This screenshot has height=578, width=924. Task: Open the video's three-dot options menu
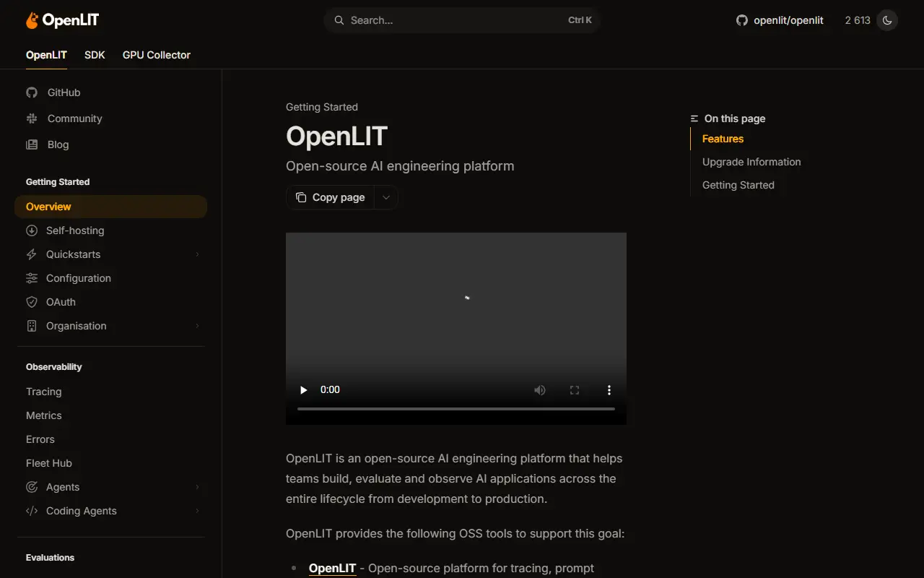[609, 390]
